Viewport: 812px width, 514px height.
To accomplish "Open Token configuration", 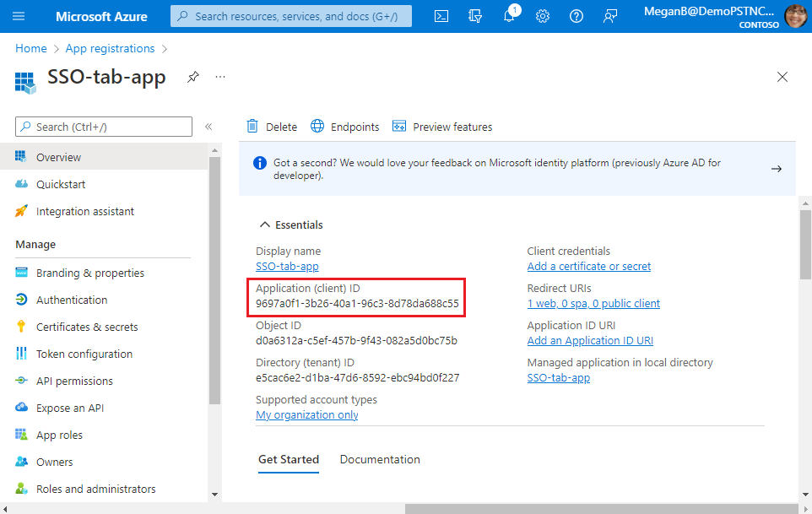I will pos(104,354).
